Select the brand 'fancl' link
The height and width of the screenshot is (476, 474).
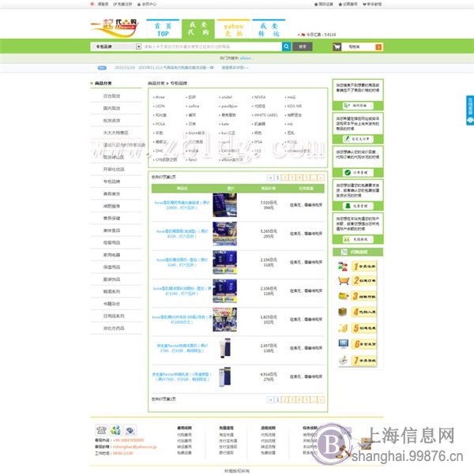192,159
